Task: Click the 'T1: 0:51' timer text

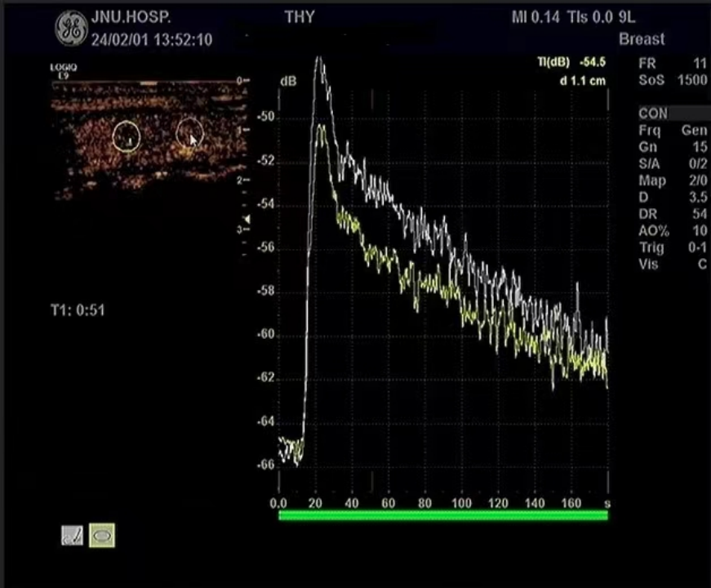Action: coord(78,310)
